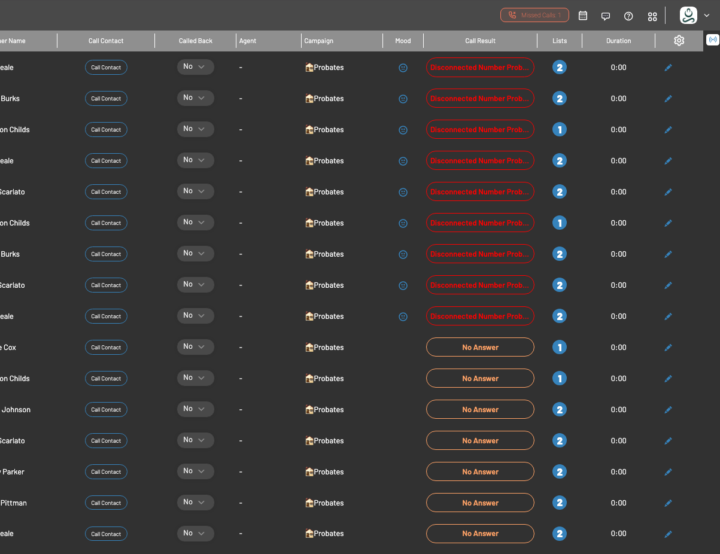Click the mood face icon in first row

point(403,68)
